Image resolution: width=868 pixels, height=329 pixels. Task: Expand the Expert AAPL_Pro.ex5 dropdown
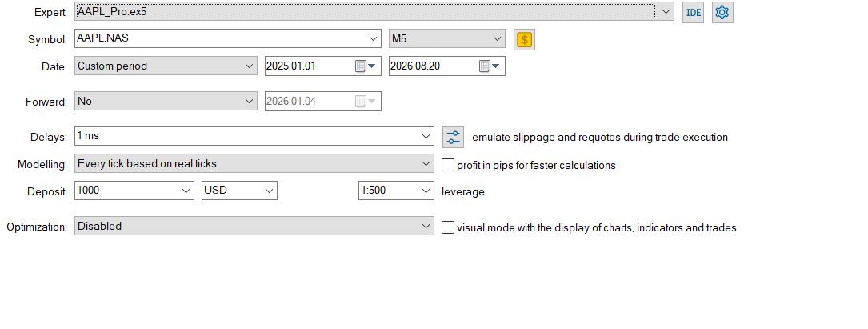click(x=666, y=12)
